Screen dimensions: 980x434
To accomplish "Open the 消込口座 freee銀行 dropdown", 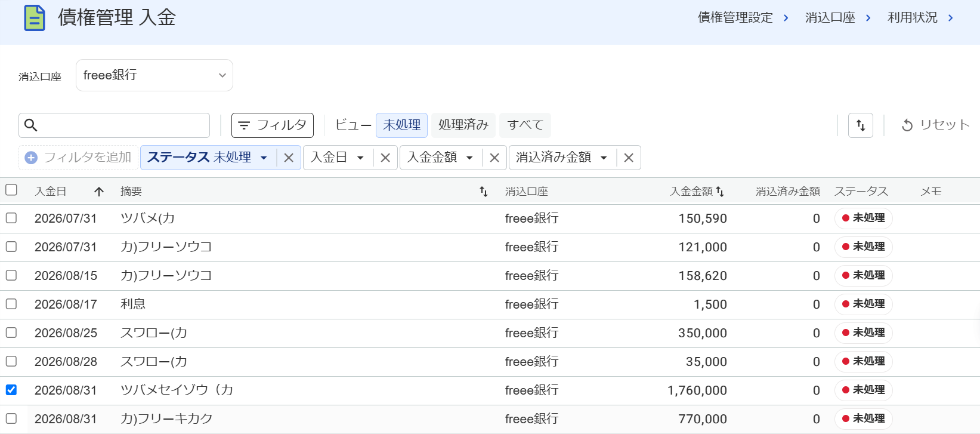I will [154, 75].
